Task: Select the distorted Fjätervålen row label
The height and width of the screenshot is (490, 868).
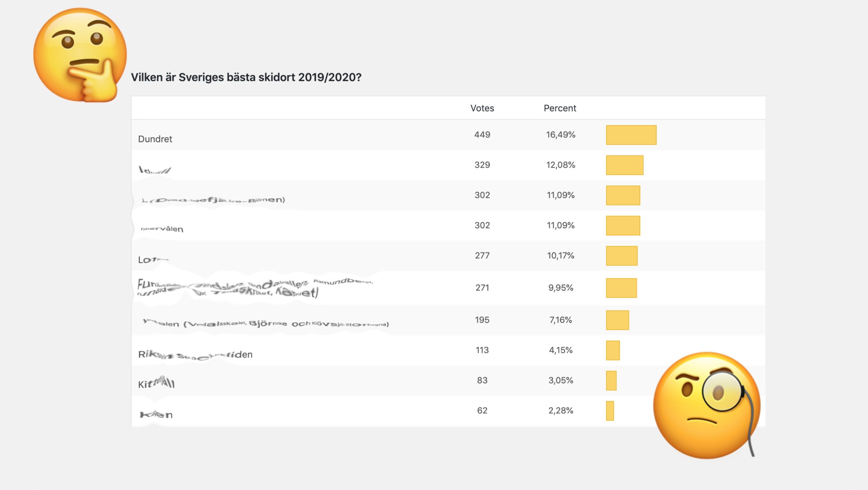Action: point(162,228)
